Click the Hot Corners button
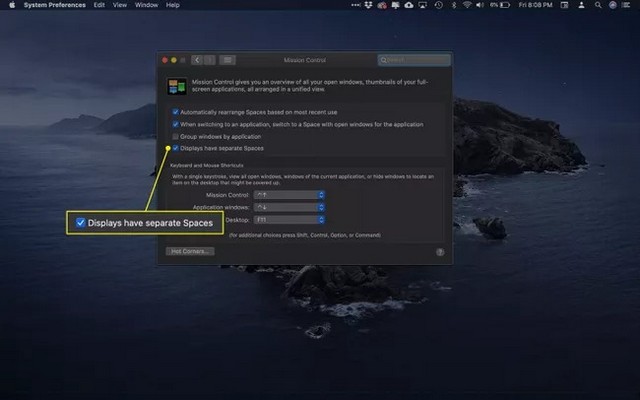 tap(190, 251)
